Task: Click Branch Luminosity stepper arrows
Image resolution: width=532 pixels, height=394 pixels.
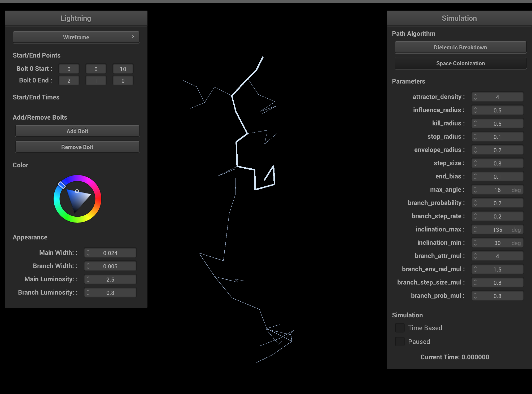Action: [88, 293]
